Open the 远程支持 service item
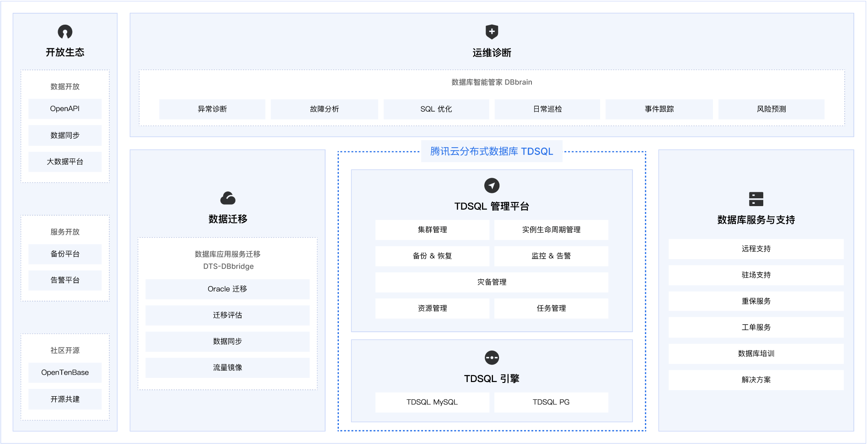The height and width of the screenshot is (446, 868). tap(756, 249)
